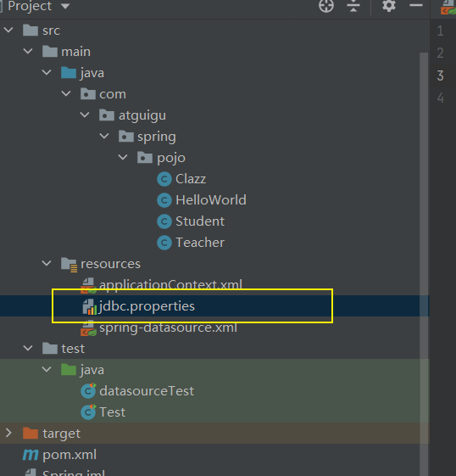
Task: Click the spring package folder icon
Action: tap(126, 137)
